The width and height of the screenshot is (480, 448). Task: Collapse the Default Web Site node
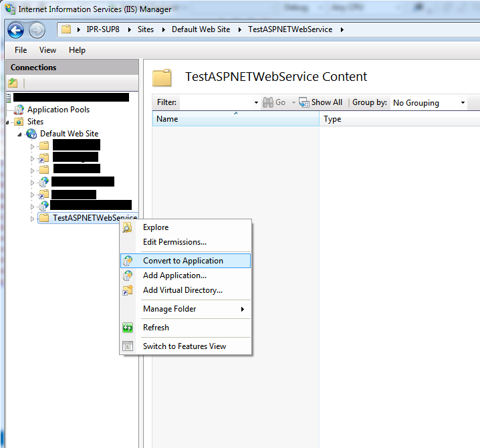pos(19,134)
